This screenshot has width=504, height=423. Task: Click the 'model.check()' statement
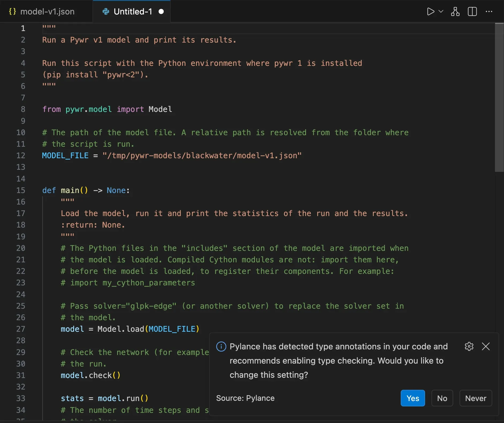point(90,375)
